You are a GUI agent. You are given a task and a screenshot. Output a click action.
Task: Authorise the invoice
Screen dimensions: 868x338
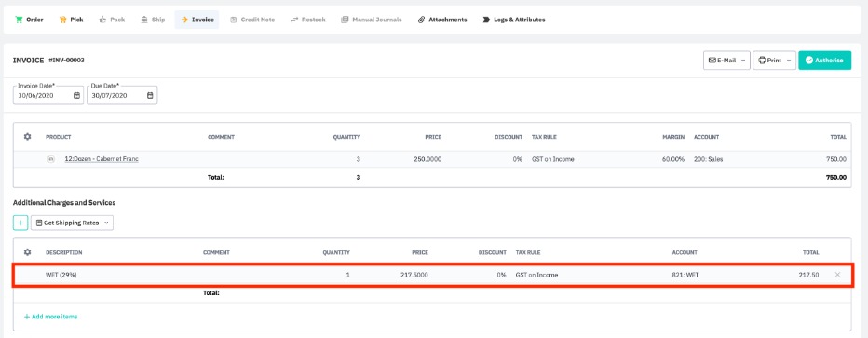824,61
